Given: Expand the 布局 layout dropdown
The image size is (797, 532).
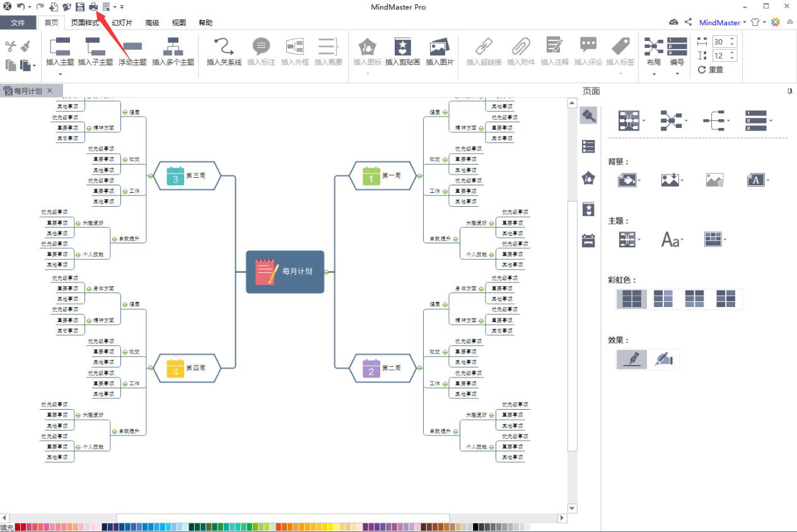Looking at the screenshot, I should (x=654, y=74).
